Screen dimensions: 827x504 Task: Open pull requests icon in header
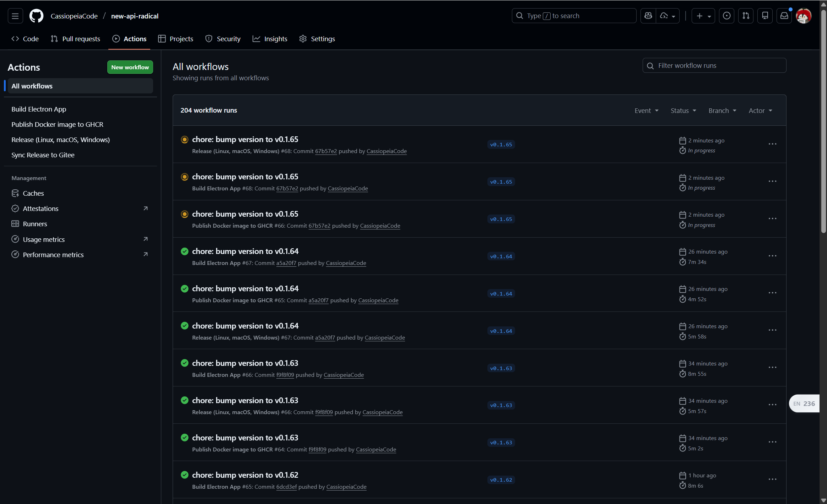[x=746, y=16]
